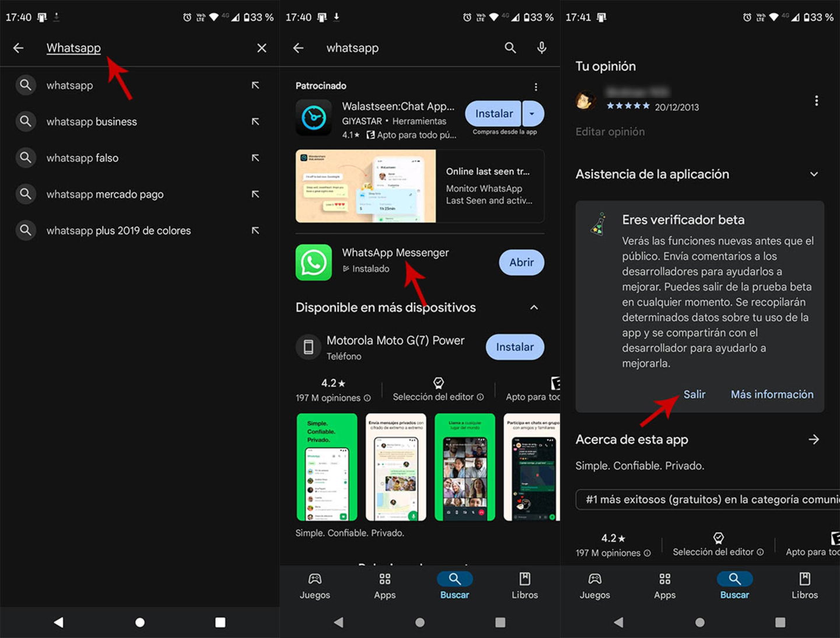Fill query using arrow beside 'whatsapp falso'
This screenshot has height=638, width=840.
pyautogui.click(x=256, y=158)
